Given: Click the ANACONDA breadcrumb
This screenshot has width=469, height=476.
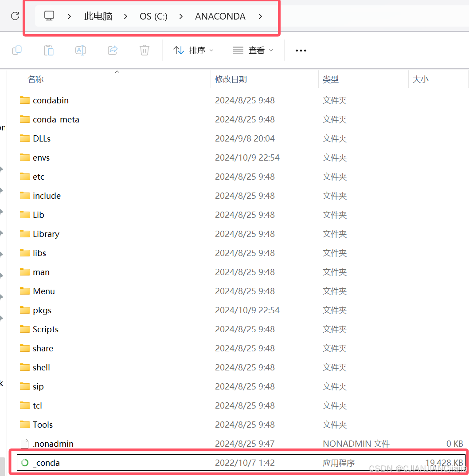Looking at the screenshot, I should (x=220, y=16).
